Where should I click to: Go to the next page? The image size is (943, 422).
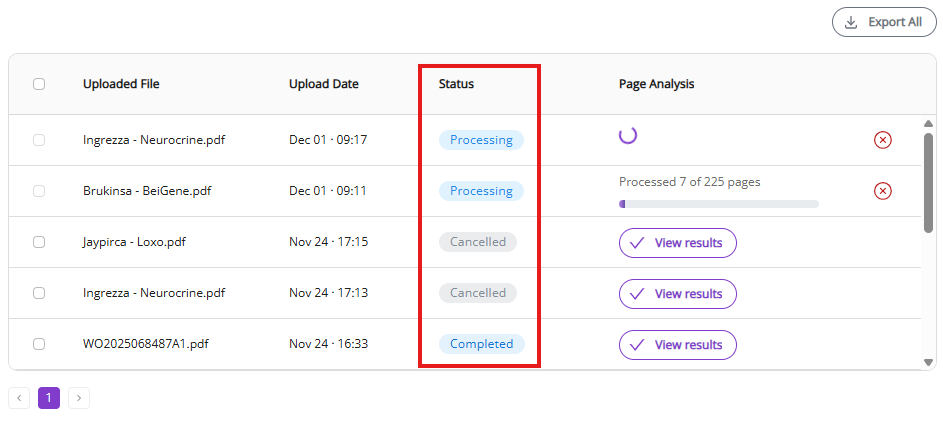79,398
